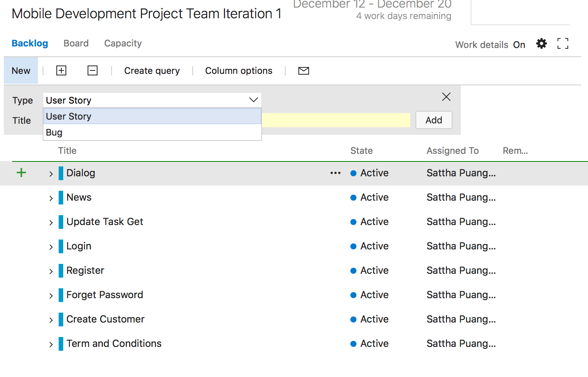Select Bug from the type list
Image resolution: width=588 pixels, height=377 pixels.
[54, 133]
